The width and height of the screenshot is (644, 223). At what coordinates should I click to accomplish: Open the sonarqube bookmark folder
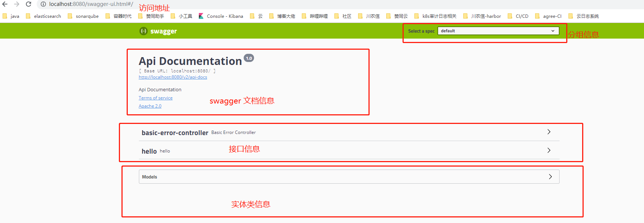(83, 16)
